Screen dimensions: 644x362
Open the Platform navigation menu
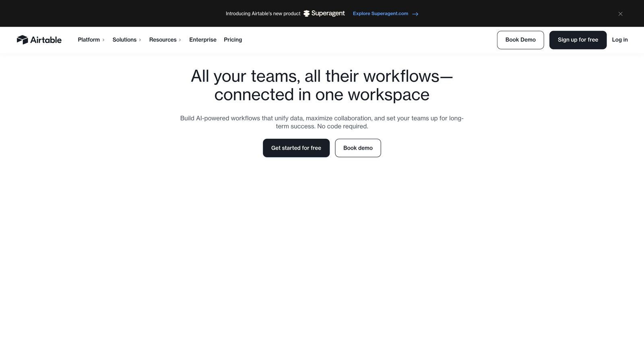tap(89, 39)
